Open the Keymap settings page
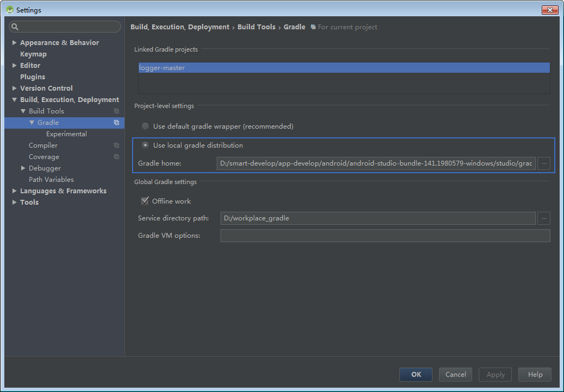The width and height of the screenshot is (564, 392). 33,54
